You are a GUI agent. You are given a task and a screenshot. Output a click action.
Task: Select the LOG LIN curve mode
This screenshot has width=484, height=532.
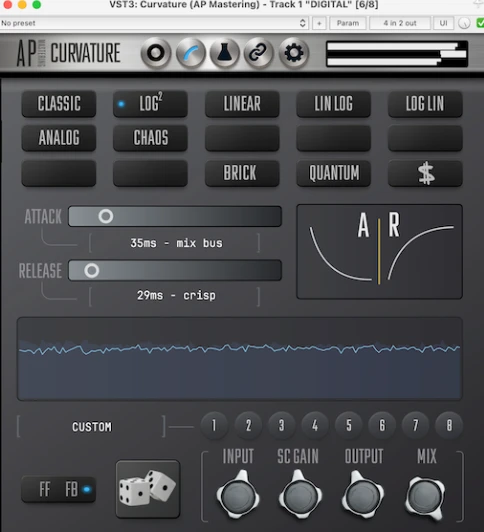(x=425, y=103)
